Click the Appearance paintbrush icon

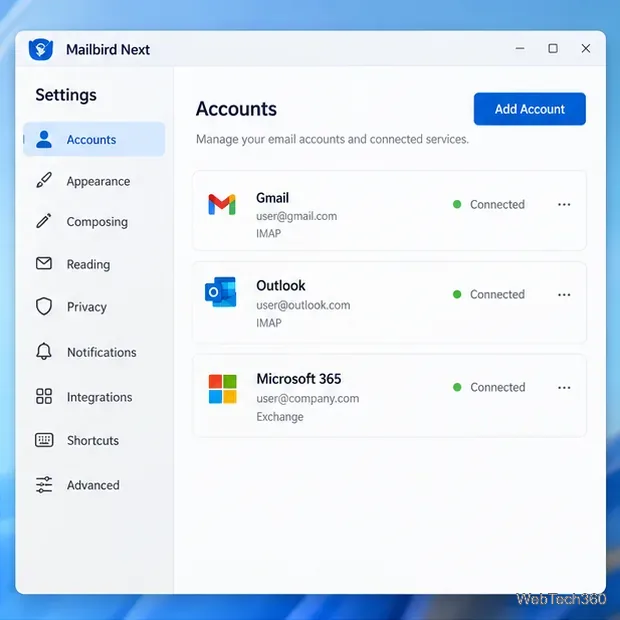tap(44, 180)
